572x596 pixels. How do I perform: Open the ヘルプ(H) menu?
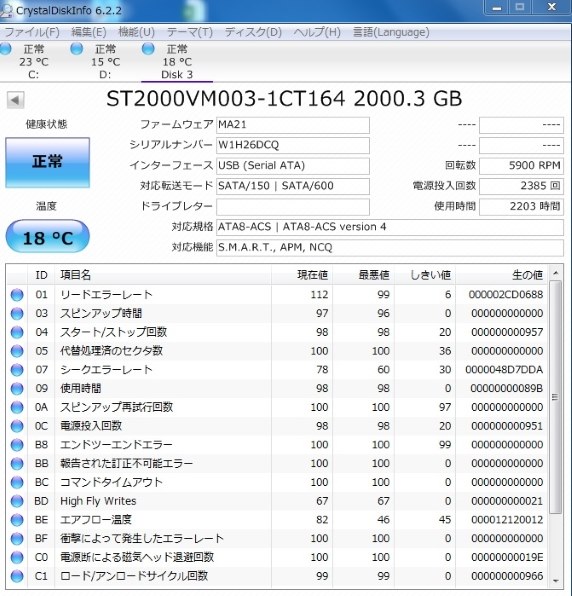tap(317, 32)
